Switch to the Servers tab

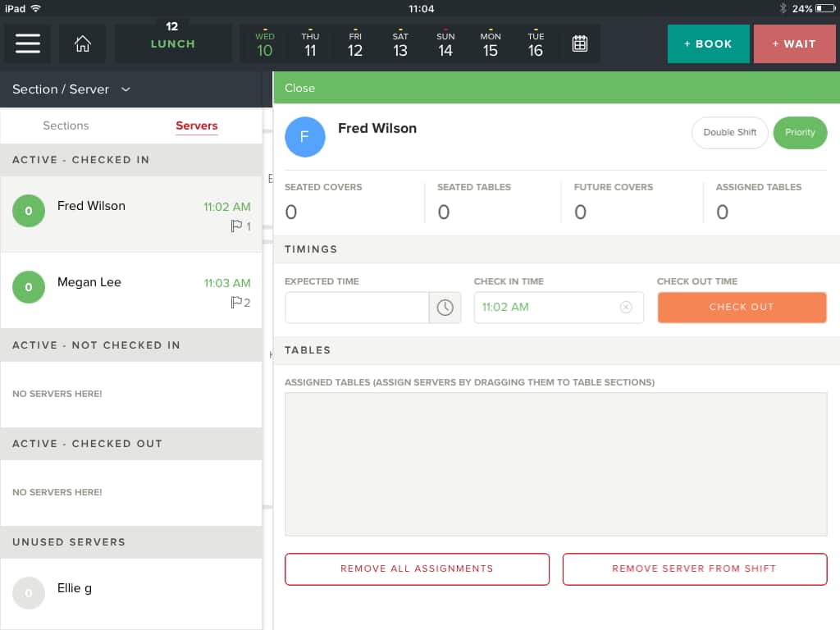point(197,126)
